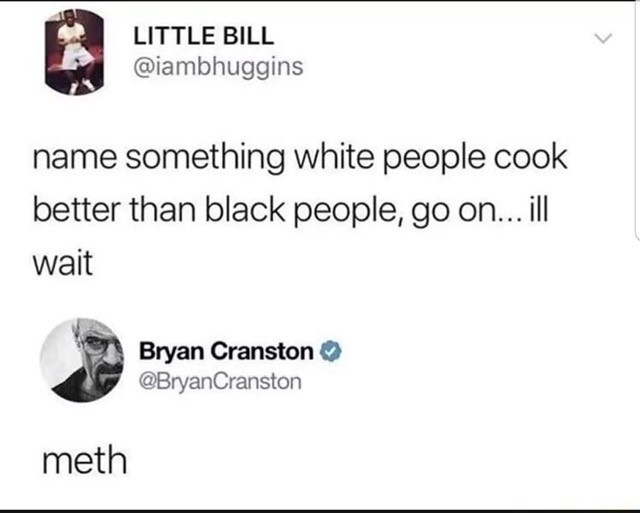Open the LITTLE BILL profile picture

75,52
